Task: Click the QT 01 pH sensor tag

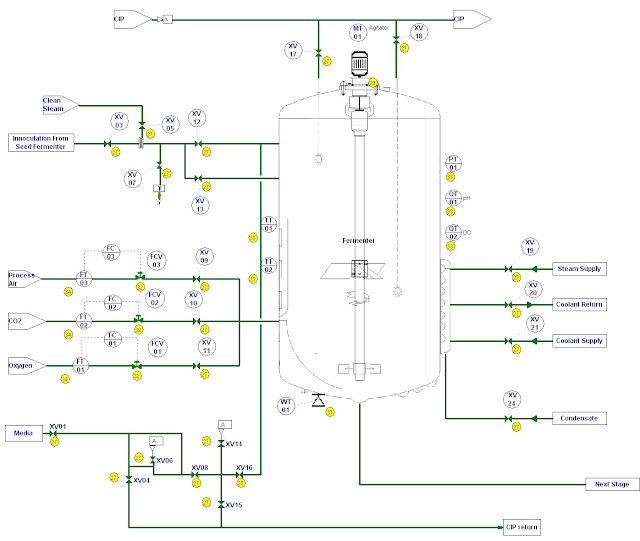Action: (453, 198)
